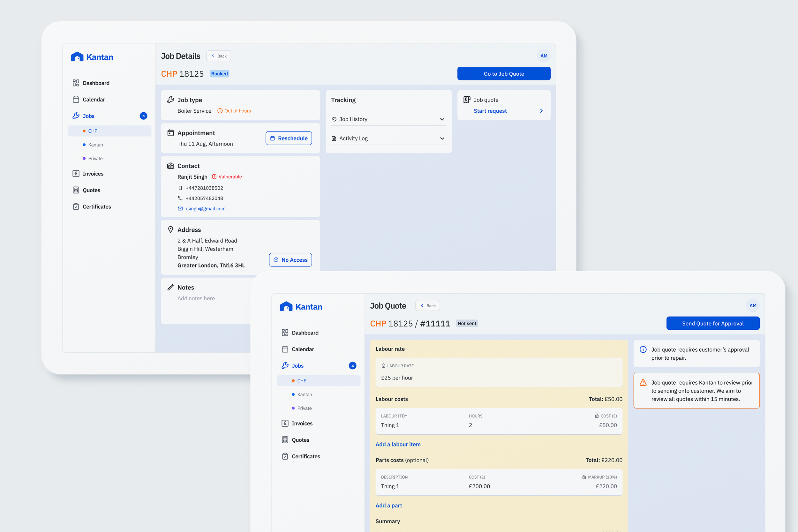Open Certificates clipboard icon in lower sidebar
Screen dimensions: 798x532
(x=285, y=456)
